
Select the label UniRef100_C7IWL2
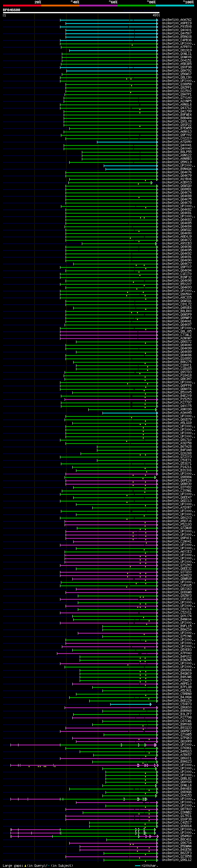point(176,335)
